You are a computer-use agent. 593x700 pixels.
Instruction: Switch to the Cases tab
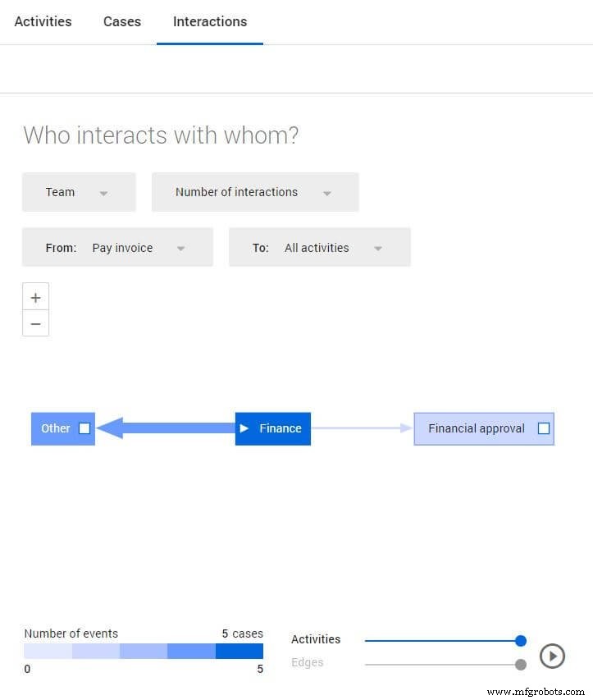point(122,21)
